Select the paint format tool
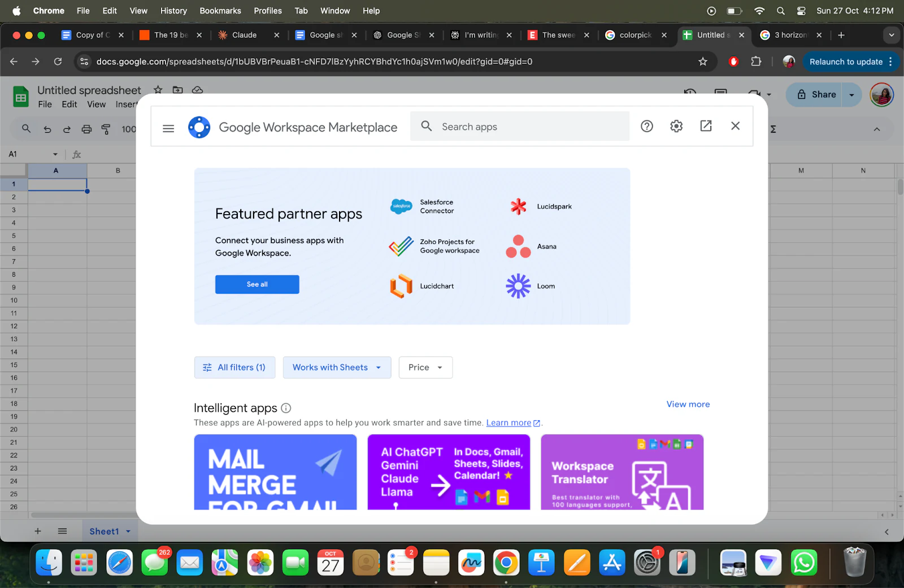 [x=106, y=129]
